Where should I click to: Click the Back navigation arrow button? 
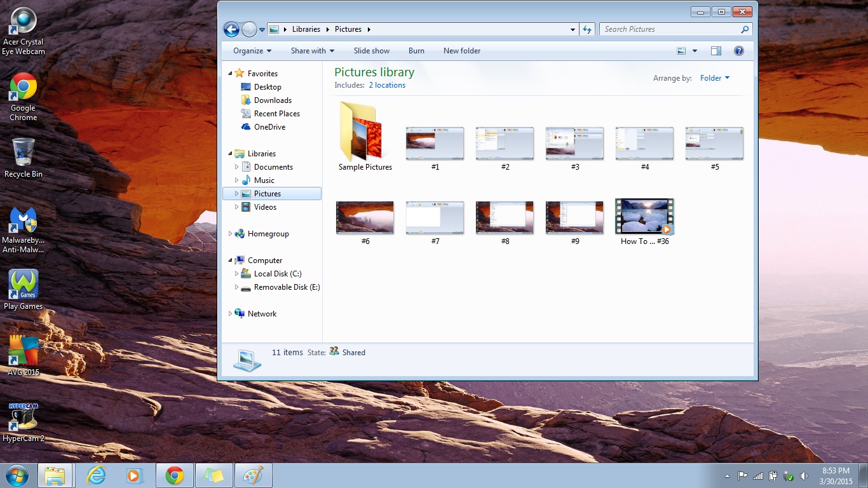point(231,29)
